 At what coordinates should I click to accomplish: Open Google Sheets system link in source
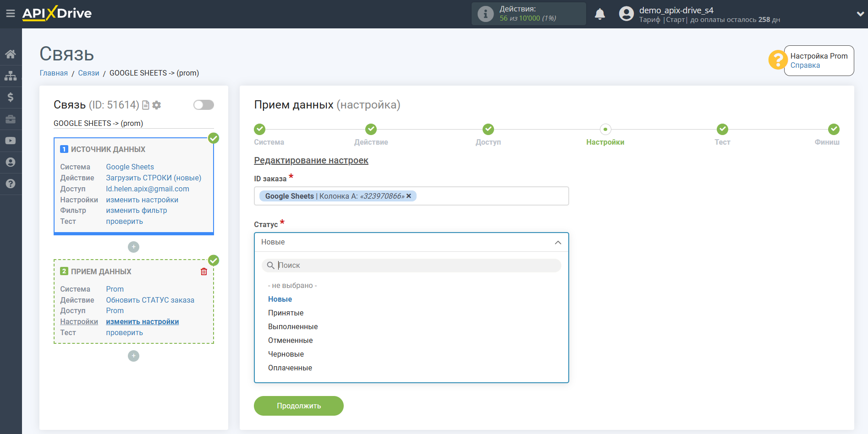pos(130,167)
